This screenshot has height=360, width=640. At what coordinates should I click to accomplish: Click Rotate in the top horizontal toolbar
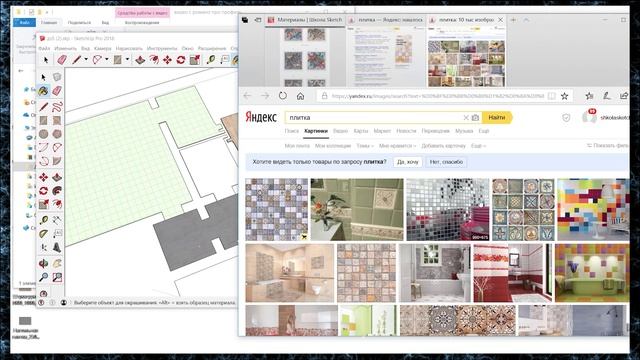point(180,60)
